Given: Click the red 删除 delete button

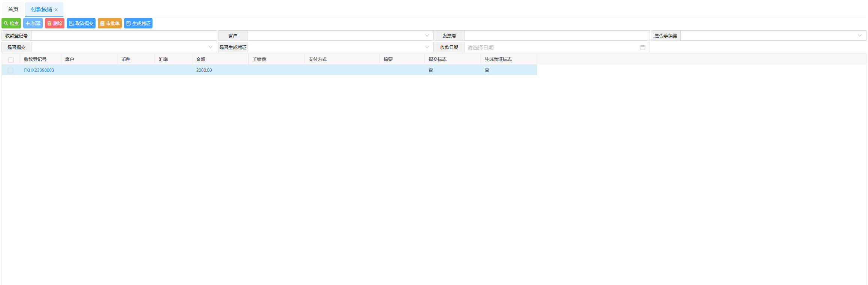Looking at the screenshot, I should (55, 23).
